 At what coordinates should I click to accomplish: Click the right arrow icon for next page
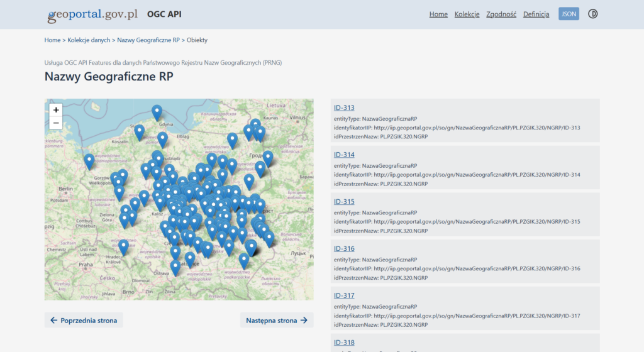[304, 321]
